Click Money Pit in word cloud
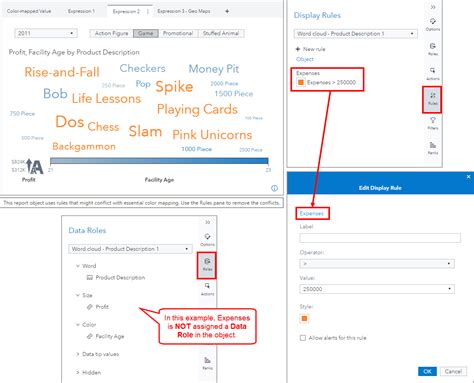474x383 pixels. tap(214, 69)
